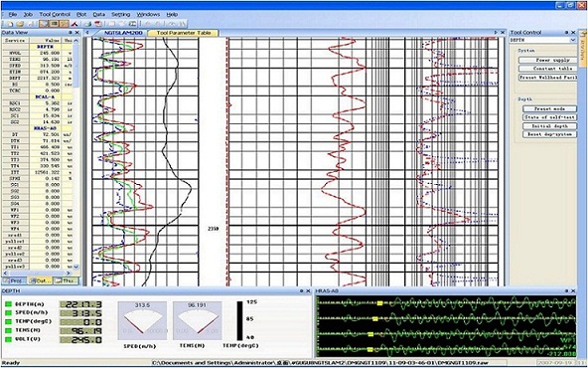Close the Tool Control panel
The height and width of the screenshot is (368, 588).
pos(573,33)
